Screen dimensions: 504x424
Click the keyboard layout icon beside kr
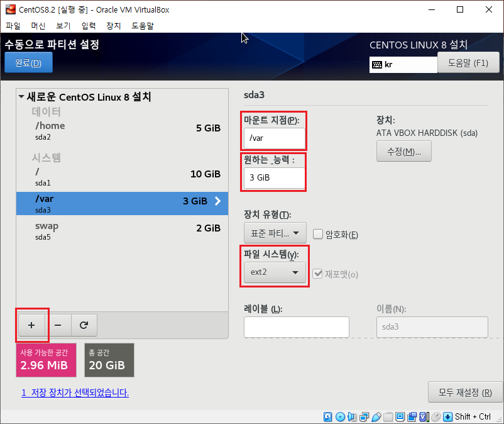click(377, 65)
